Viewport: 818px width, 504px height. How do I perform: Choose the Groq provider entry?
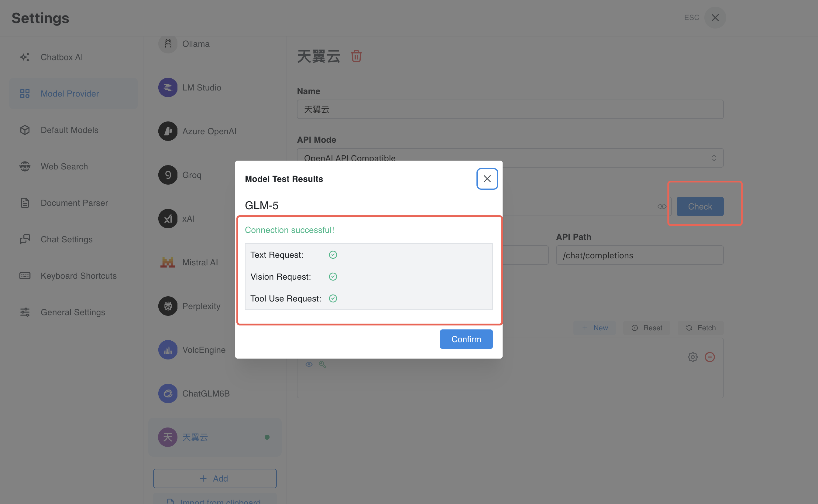coord(191,175)
